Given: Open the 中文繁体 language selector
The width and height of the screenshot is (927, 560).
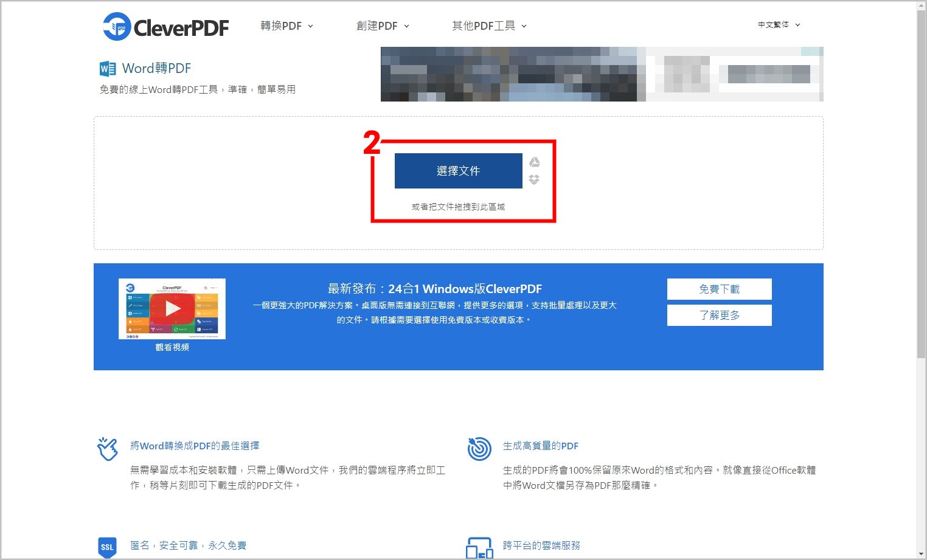Looking at the screenshot, I should pos(779,25).
